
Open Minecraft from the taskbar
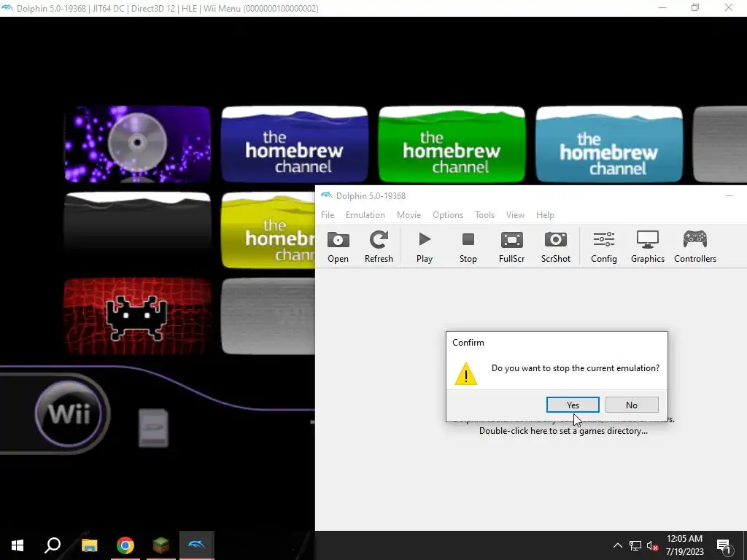(161, 545)
